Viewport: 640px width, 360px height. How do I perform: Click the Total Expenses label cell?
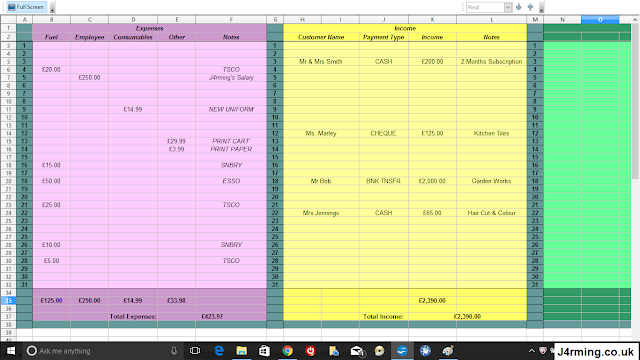point(133,317)
